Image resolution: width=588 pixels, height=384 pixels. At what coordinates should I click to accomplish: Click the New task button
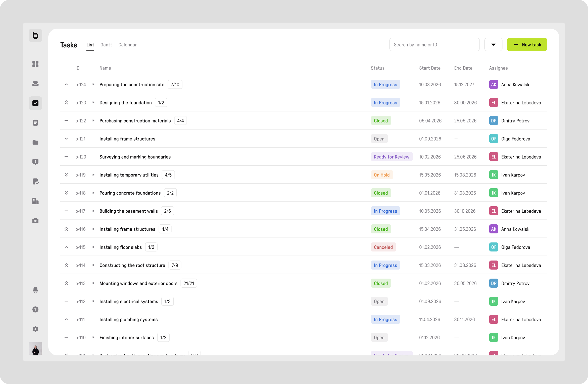[527, 44]
